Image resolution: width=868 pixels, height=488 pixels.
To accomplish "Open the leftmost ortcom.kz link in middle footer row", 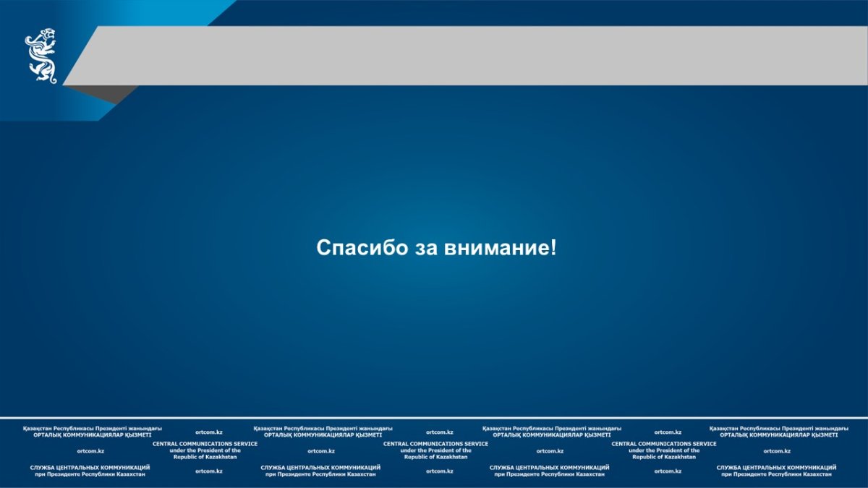I will [x=90, y=451].
